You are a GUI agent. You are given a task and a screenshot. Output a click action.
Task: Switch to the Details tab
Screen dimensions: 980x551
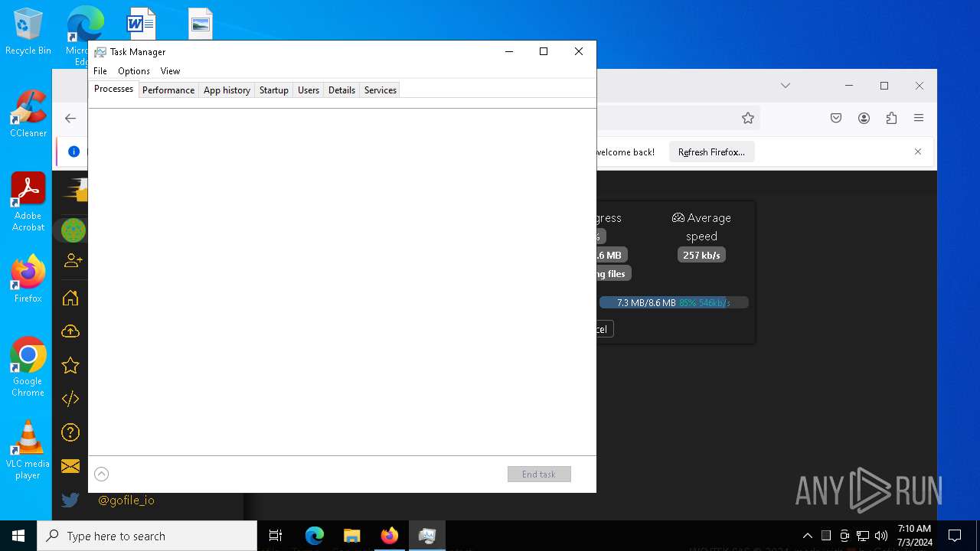[x=341, y=90]
